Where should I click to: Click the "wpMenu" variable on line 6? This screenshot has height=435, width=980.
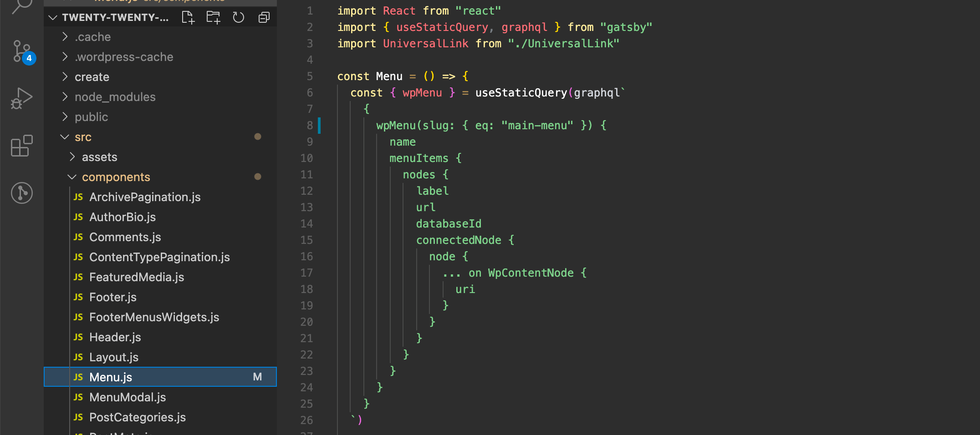tap(422, 92)
